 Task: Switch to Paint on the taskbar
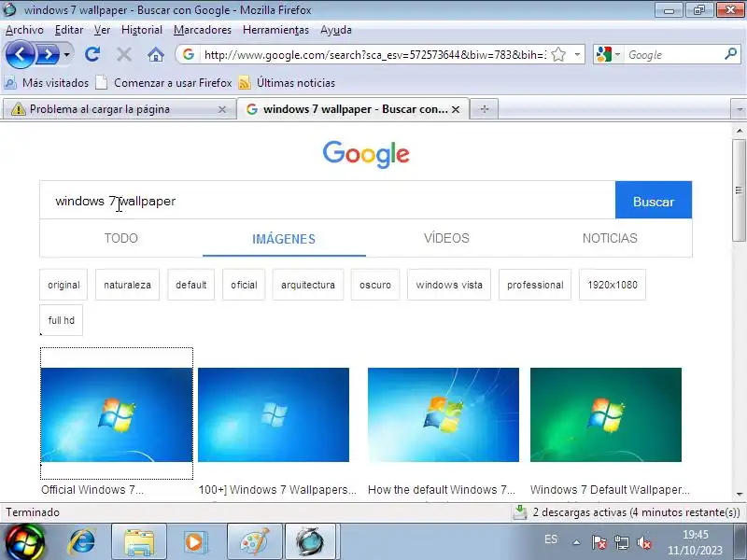click(254, 542)
